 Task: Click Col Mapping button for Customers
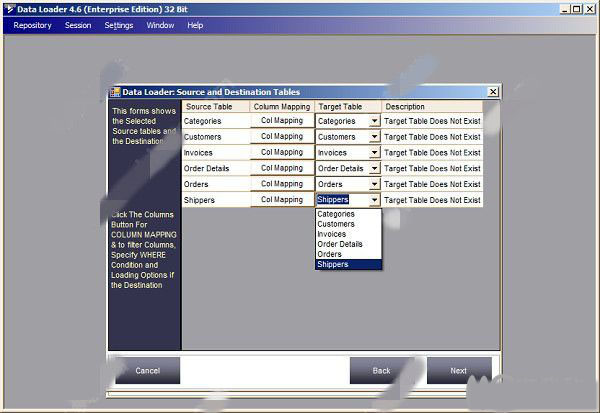tap(282, 136)
